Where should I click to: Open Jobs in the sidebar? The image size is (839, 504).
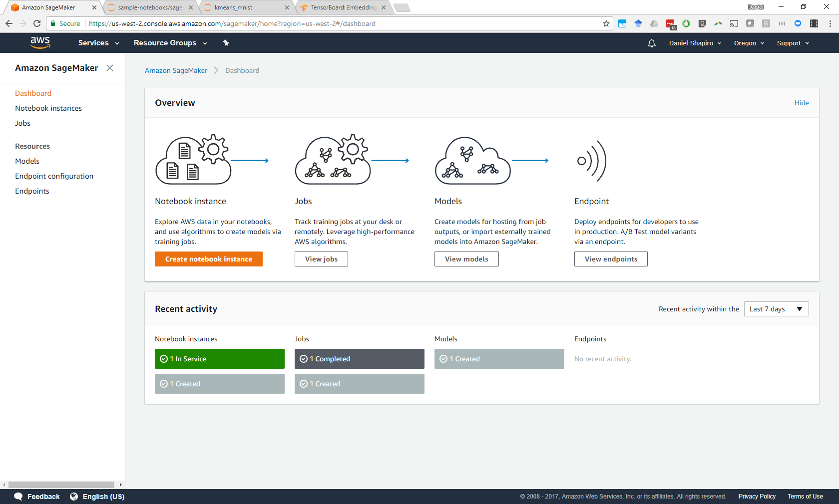click(x=22, y=123)
